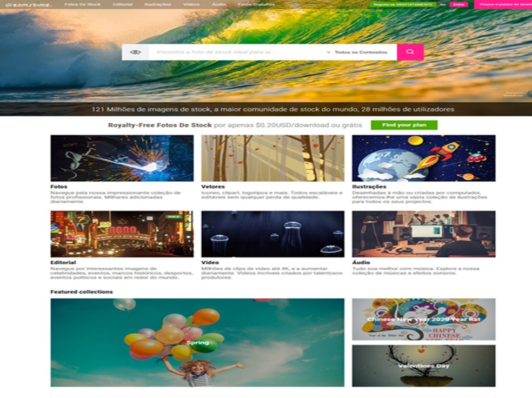
Task: Select Áudio in the top navigation
Action: [218, 4]
